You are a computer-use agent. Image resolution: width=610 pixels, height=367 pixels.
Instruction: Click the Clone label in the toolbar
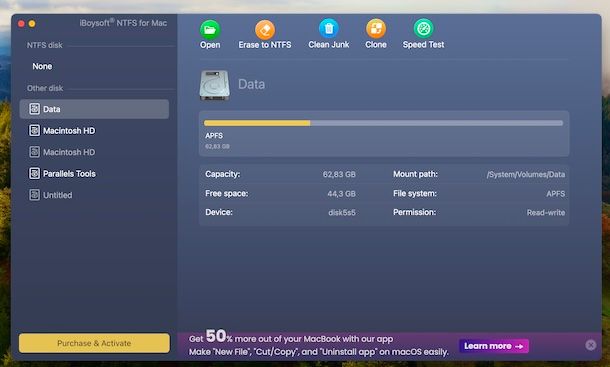tap(376, 45)
